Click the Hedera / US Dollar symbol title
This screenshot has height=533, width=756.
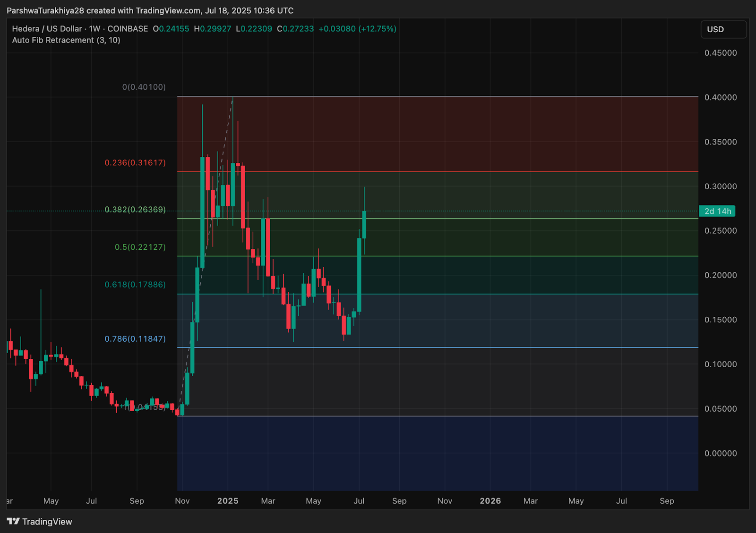[x=47, y=29]
